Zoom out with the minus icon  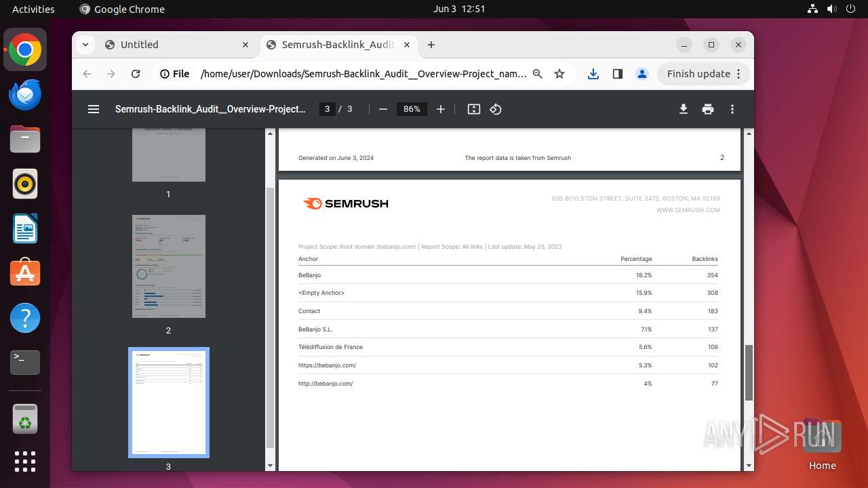pos(383,109)
